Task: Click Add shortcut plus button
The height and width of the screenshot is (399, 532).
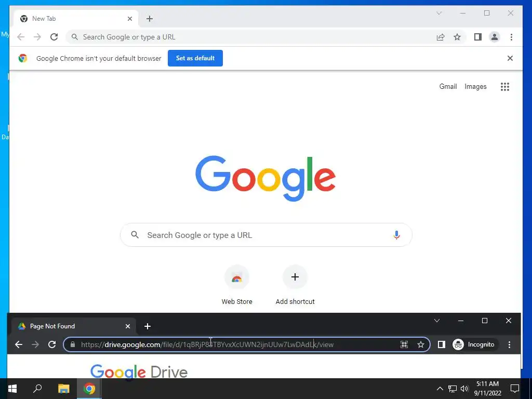Action: [x=295, y=277]
